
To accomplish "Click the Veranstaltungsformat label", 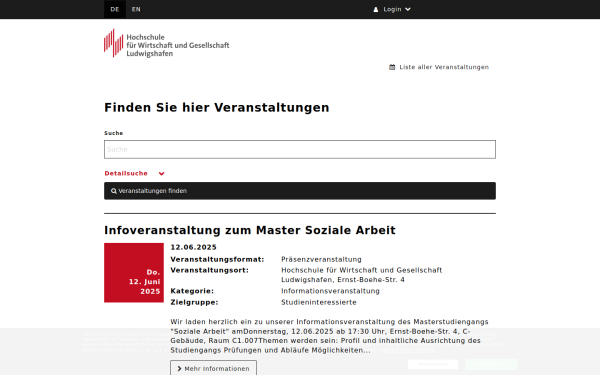I will [217, 259].
